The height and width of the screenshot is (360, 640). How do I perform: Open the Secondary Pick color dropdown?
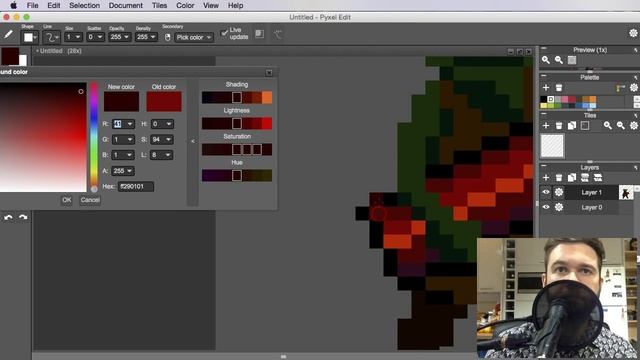pyautogui.click(x=194, y=37)
